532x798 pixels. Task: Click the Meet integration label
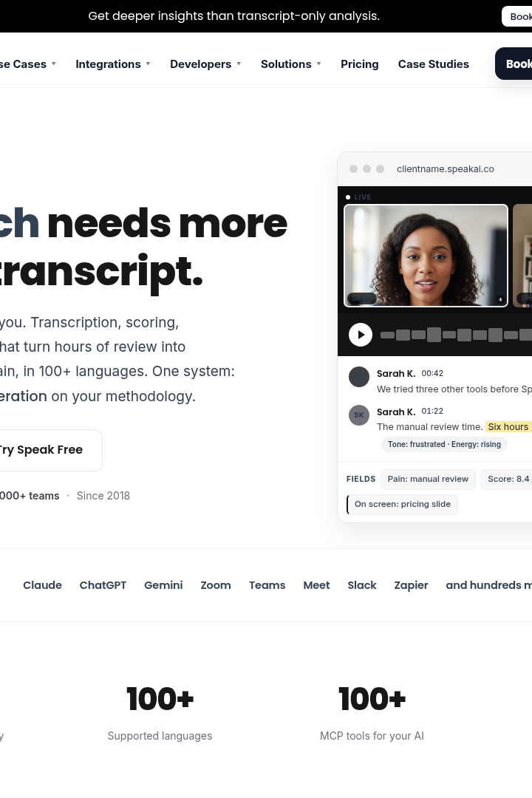317,585
